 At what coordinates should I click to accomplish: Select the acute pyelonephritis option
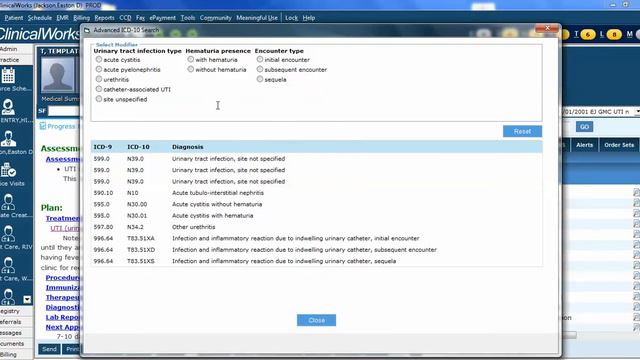pos(99,69)
